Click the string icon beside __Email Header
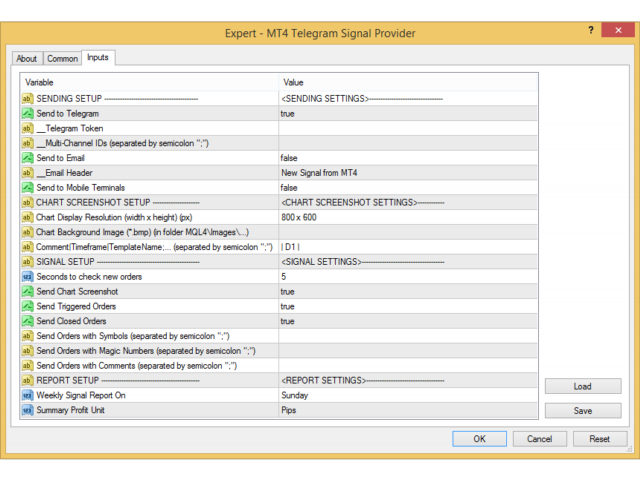Image resolution: width=640 pixels, height=480 pixels. pos(27,173)
